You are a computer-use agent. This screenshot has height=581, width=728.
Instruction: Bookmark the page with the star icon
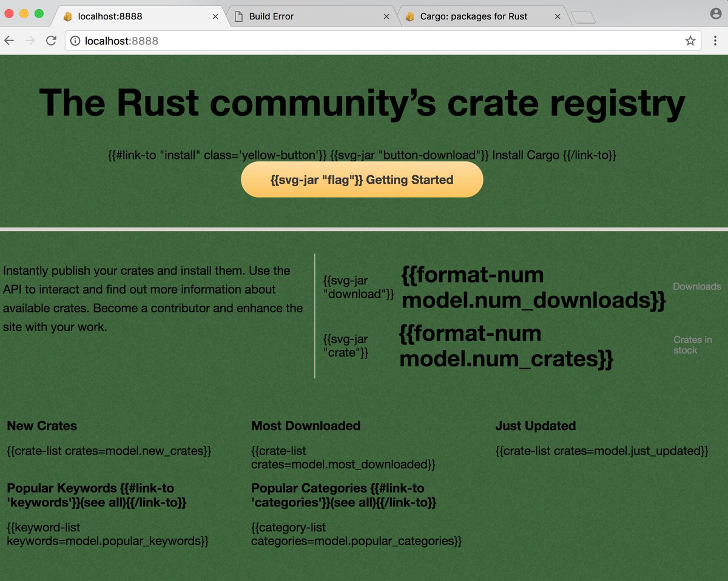pyautogui.click(x=690, y=41)
